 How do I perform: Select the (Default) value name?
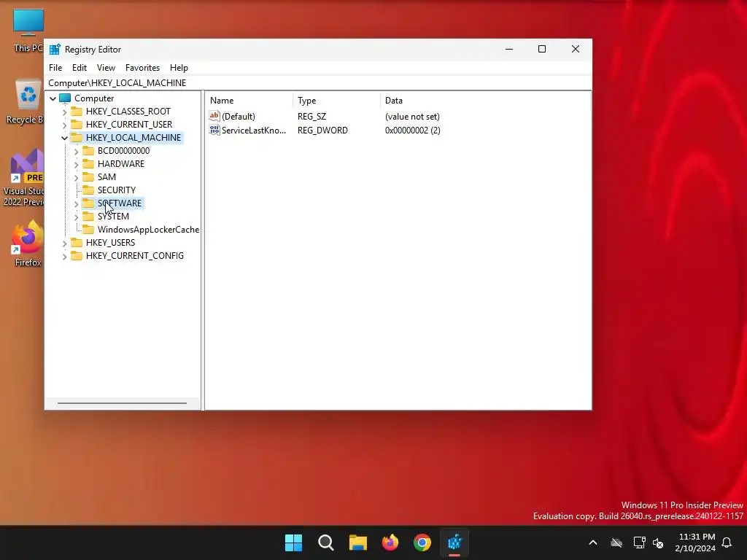click(239, 116)
